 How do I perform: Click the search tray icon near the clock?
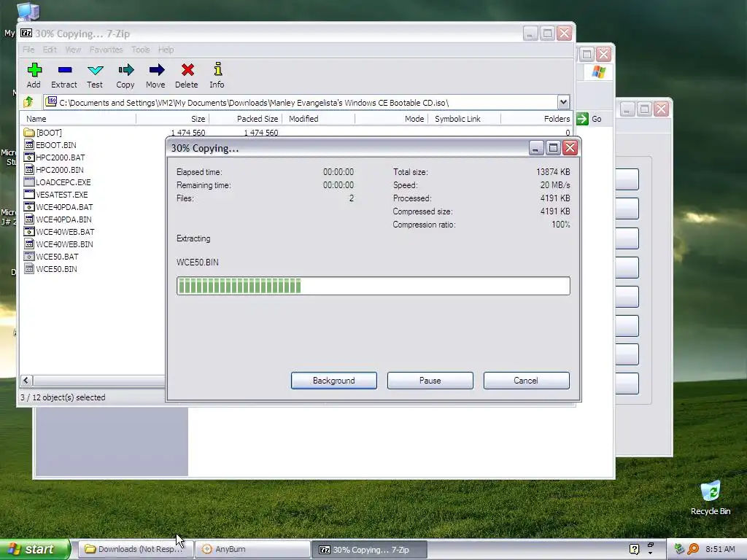(693, 549)
